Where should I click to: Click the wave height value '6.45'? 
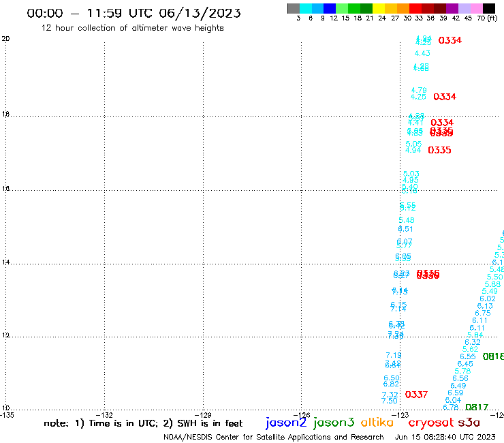click(x=465, y=364)
